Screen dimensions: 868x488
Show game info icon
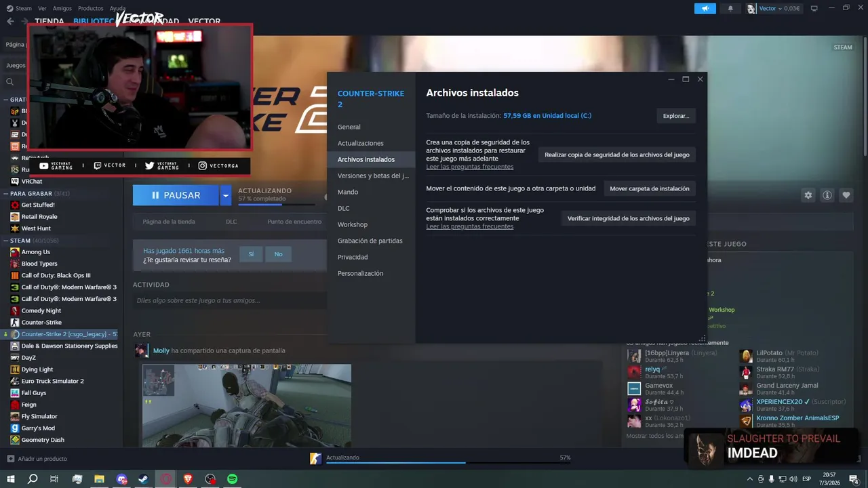[827, 195]
